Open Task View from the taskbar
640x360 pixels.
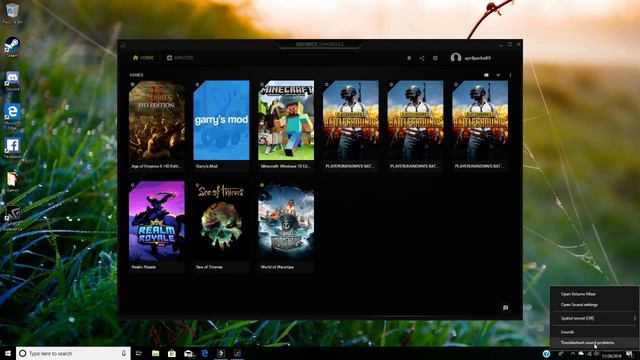[x=139, y=353]
